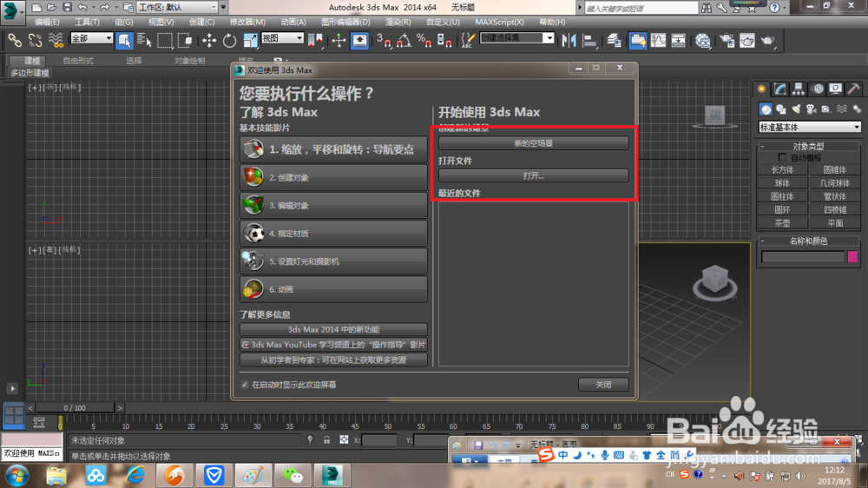The width and height of the screenshot is (868, 488).
Task: Click the magenta object color swatch
Action: click(x=852, y=256)
